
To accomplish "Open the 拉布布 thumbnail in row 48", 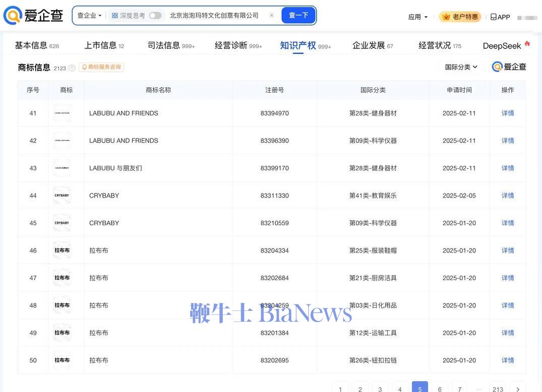I will [62, 305].
